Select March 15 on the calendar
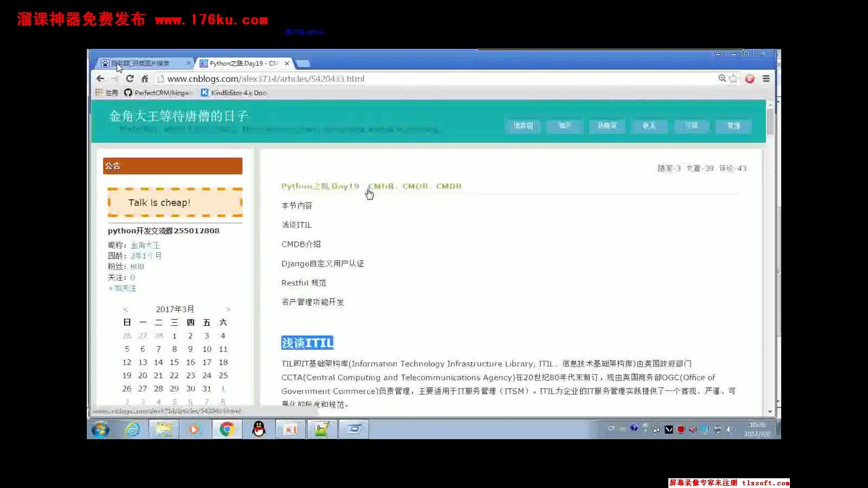The height and width of the screenshot is (488, 868). pyautogui.click(x=174, y=362)
